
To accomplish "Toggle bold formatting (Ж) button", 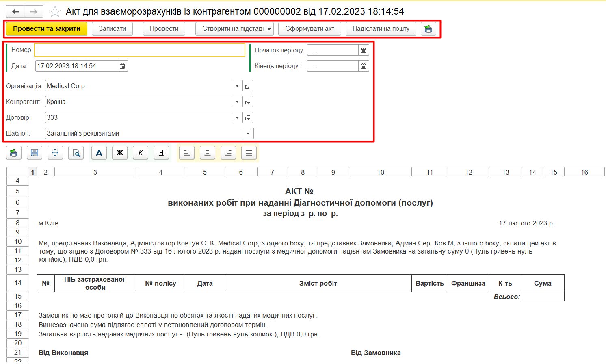I will tap(120, 153).
